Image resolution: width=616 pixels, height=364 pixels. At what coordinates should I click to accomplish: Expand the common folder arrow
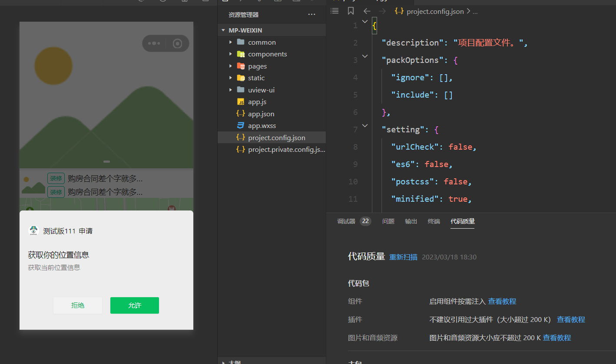click(x=230, y=42)
